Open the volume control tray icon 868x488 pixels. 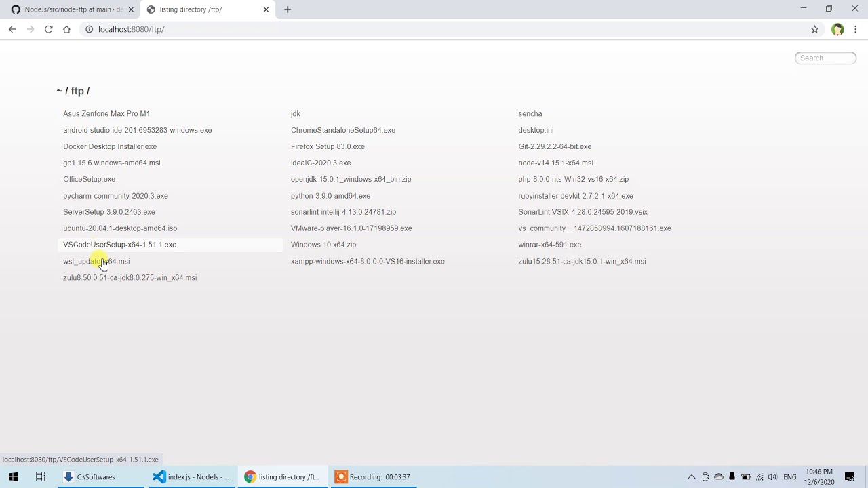pyautogui.click(x=772, y=476)
